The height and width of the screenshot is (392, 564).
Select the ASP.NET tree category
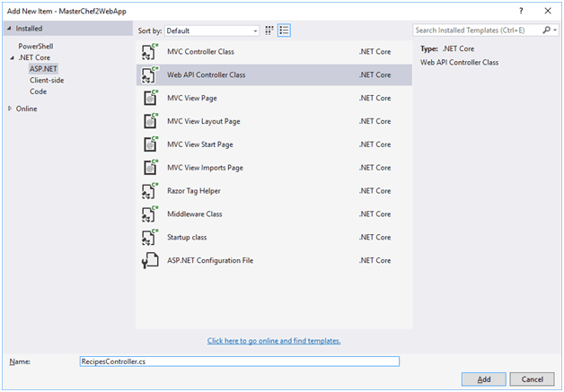click(43, 69)
